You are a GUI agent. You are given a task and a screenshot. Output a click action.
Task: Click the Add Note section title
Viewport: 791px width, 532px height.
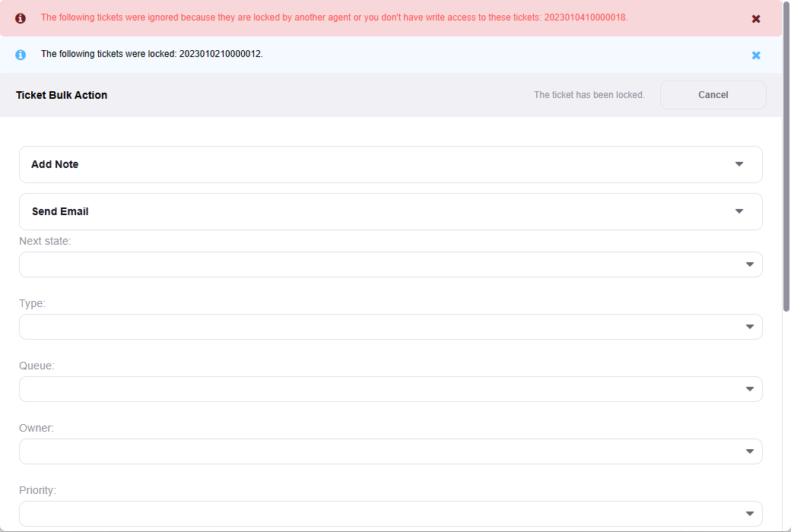coord(55,164)
